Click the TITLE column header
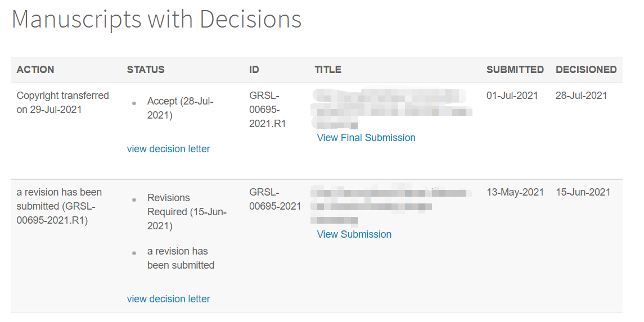 pos(328,70)
